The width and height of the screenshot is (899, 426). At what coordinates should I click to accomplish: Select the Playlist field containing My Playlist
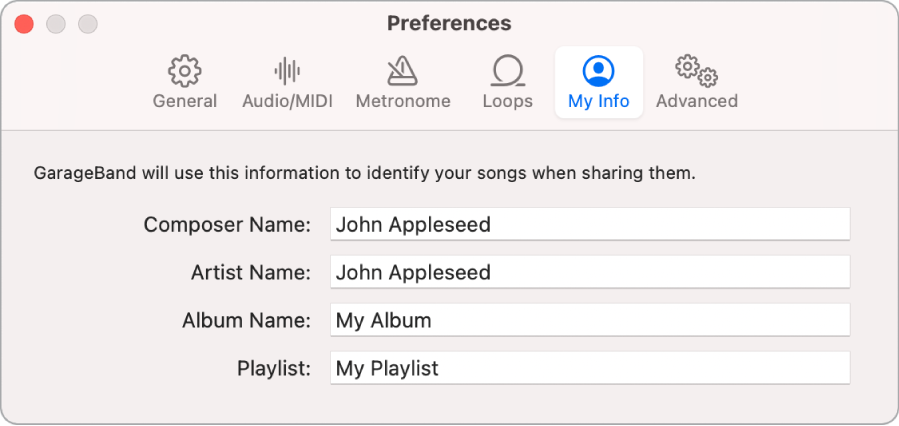coord(590,368)
